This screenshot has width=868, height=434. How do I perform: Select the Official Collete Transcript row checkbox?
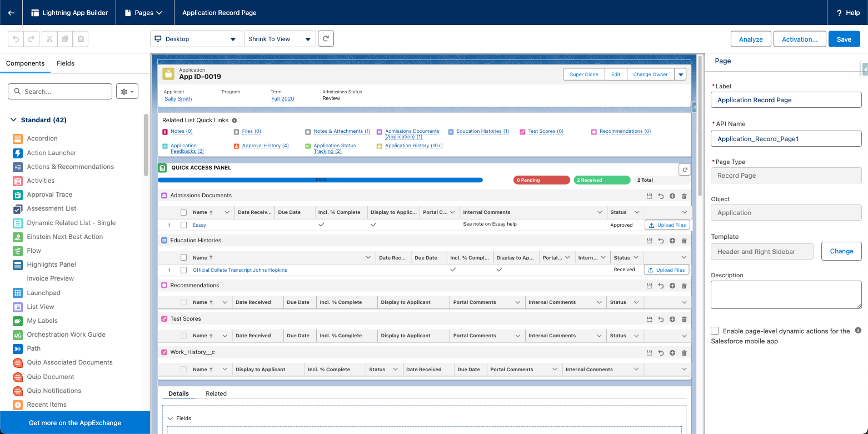click(183, 270)
